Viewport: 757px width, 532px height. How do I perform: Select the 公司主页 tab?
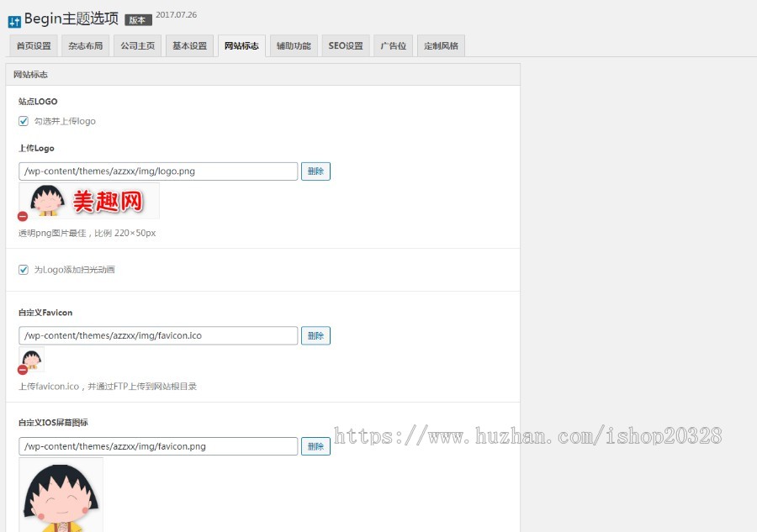(x=138, y=46)
